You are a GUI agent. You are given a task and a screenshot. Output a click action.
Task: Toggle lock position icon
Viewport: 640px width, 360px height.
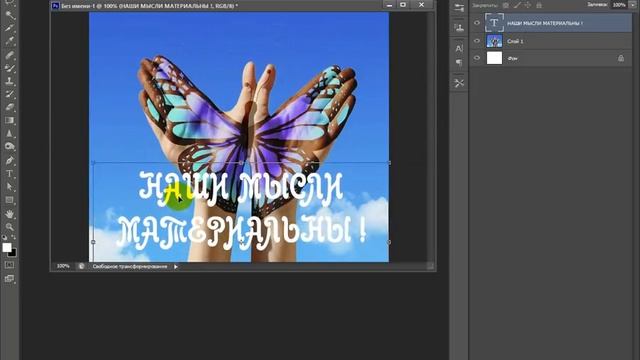click(528, 5)
